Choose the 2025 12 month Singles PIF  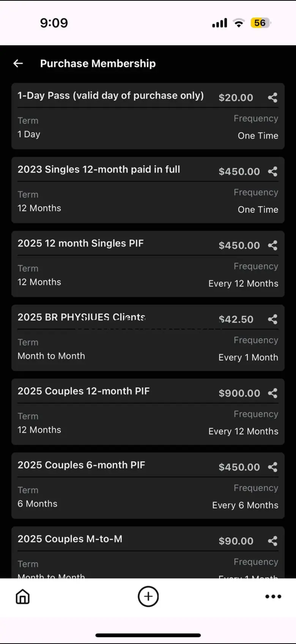[x=80, y=243]
